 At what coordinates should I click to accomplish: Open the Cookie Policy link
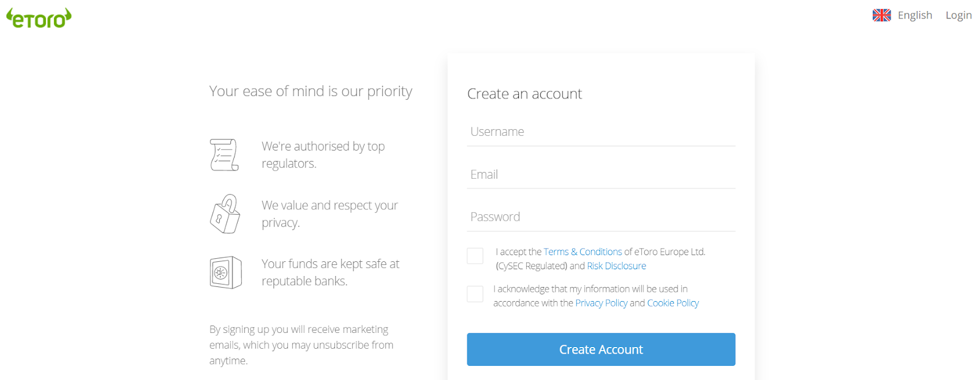(673, 303)
